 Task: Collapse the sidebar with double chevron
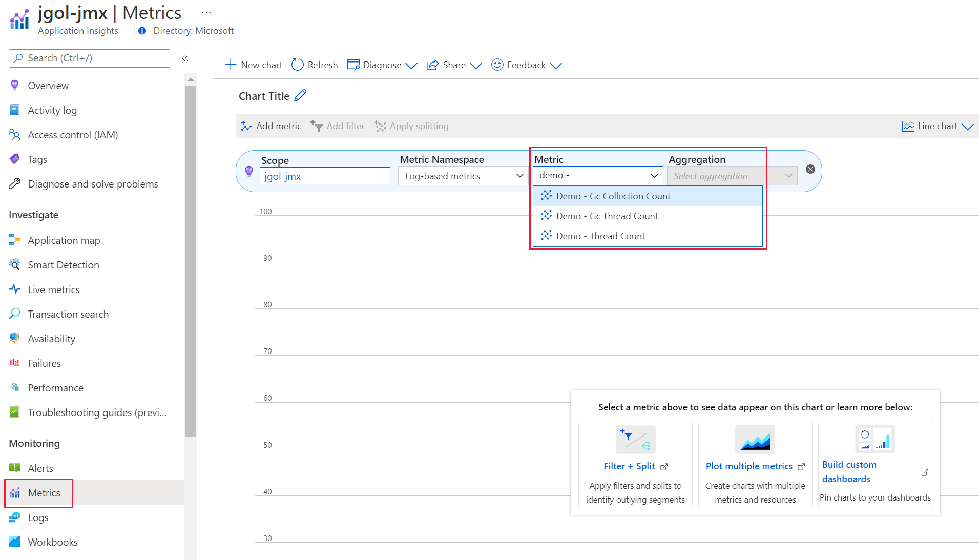(185, 58)
